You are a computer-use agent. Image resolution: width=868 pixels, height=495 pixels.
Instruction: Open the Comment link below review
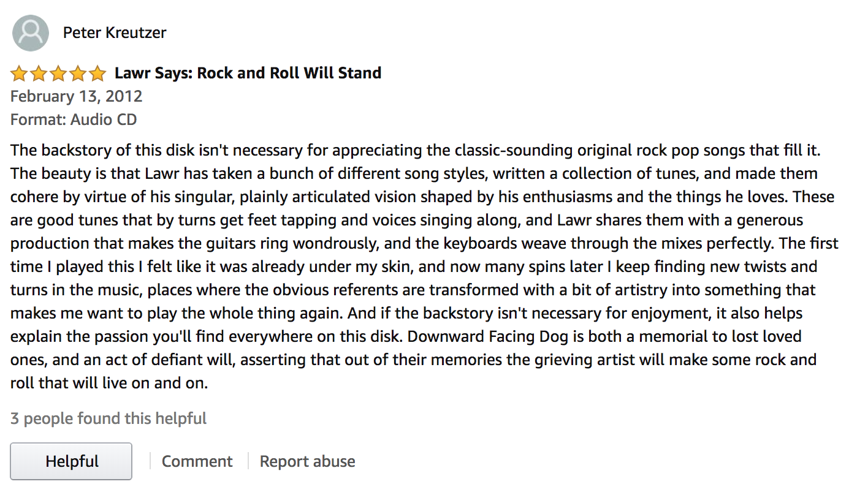tap(197, 461)
